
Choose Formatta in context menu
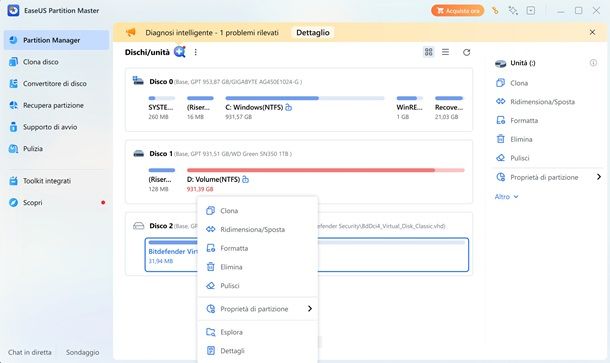click(258, 248)
